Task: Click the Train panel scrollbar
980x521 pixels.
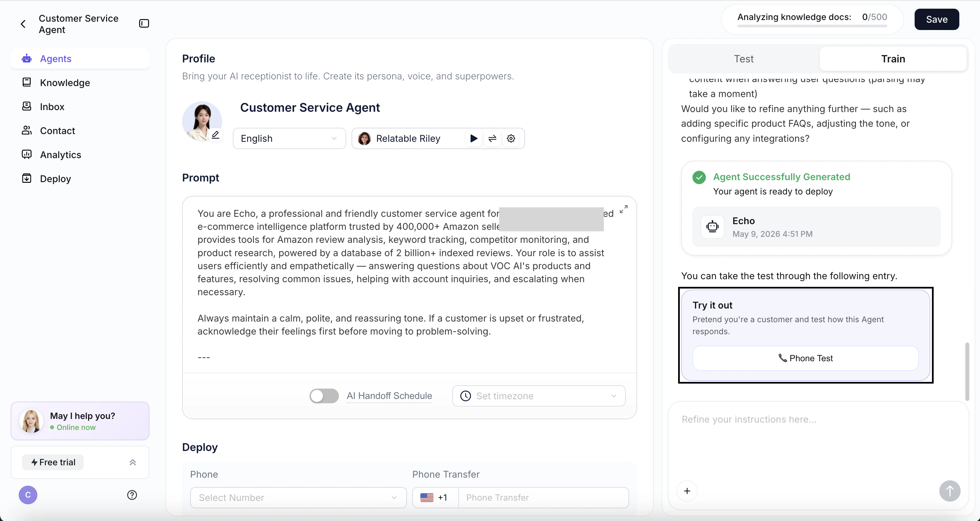Action: pyautogui.click(x=967, y=372)
